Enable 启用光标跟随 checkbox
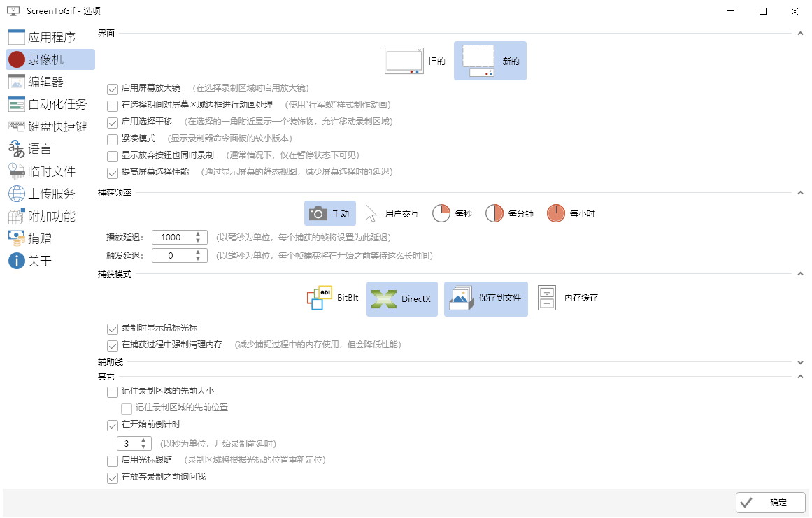 113,461
